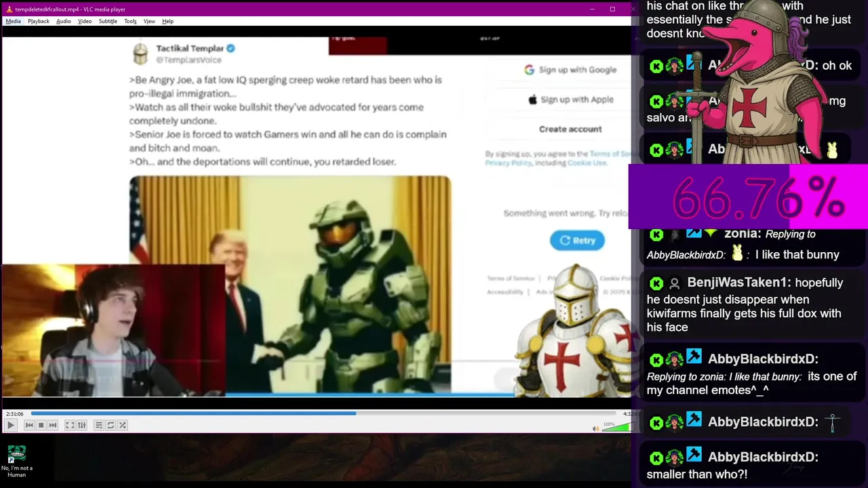
Task: Click the VLC play button
Action: point(11,425)
